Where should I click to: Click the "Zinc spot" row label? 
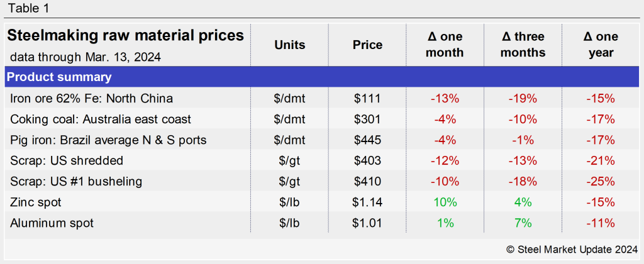tap(36, 202)
